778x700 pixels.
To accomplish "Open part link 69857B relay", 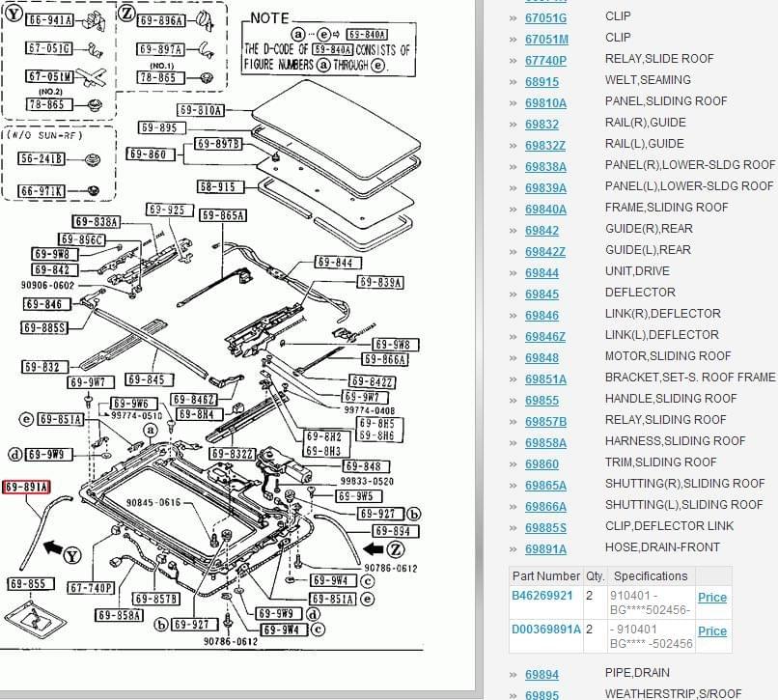I will click(x=545, y=422).
